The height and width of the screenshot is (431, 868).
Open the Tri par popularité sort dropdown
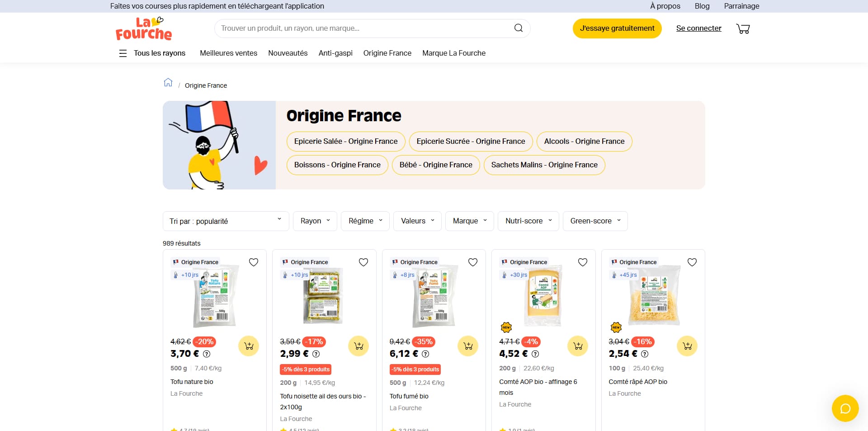pos(226,221)
